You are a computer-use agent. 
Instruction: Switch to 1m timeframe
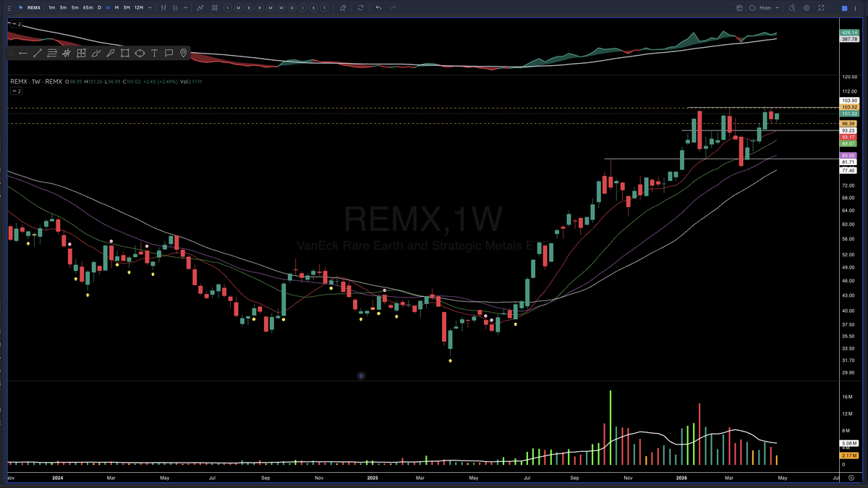pos(52,7)
